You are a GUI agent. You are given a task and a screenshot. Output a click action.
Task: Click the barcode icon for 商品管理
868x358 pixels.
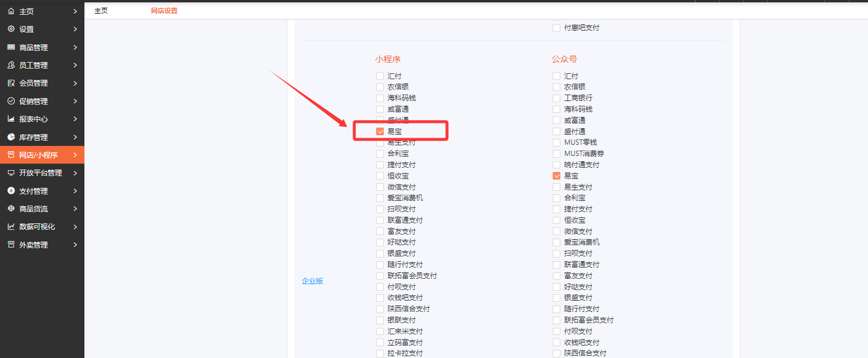coord(11,47)
